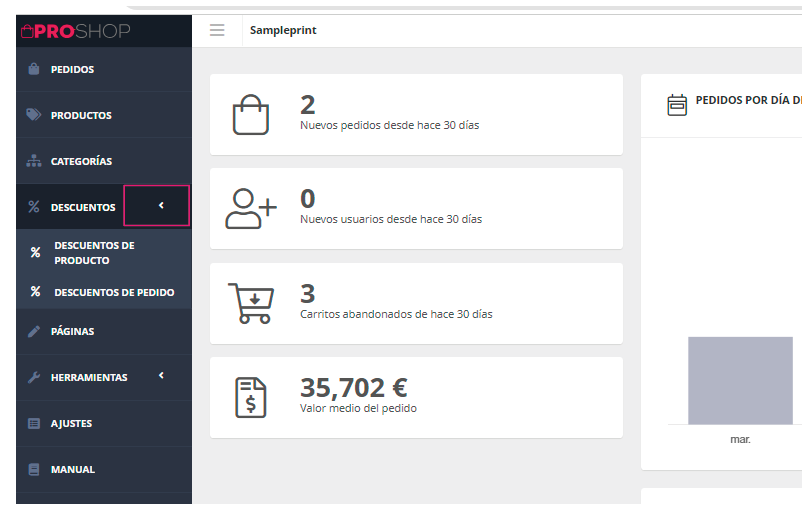Open Descuentos de Pedido
The height and width of the screenshot is (517, 802).
[x=113, y=292]
